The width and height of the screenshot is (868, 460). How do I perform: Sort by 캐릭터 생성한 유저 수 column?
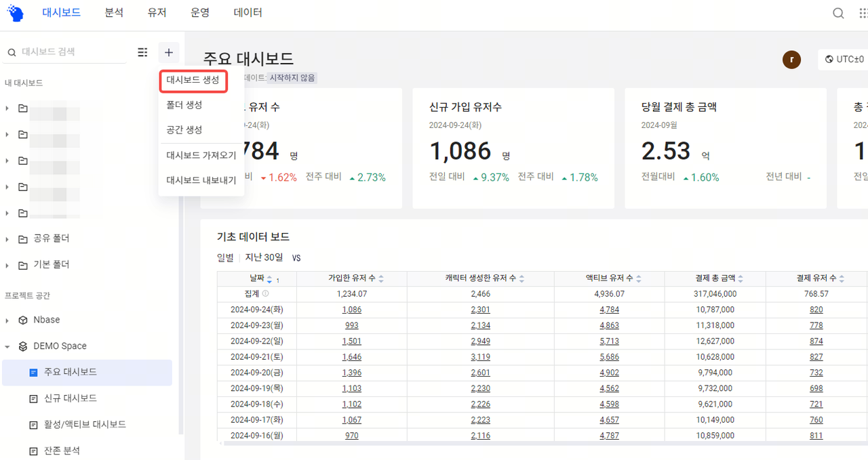click(521, 279)
